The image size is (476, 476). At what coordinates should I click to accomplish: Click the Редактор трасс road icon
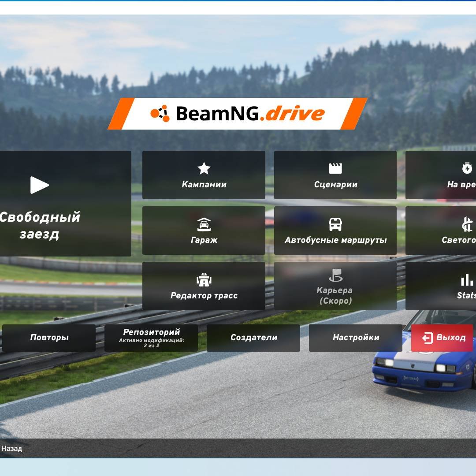coord(204,280)
